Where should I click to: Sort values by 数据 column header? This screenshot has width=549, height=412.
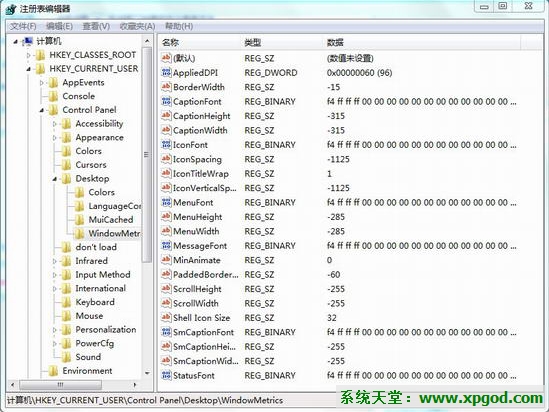(x=421, y=43)
